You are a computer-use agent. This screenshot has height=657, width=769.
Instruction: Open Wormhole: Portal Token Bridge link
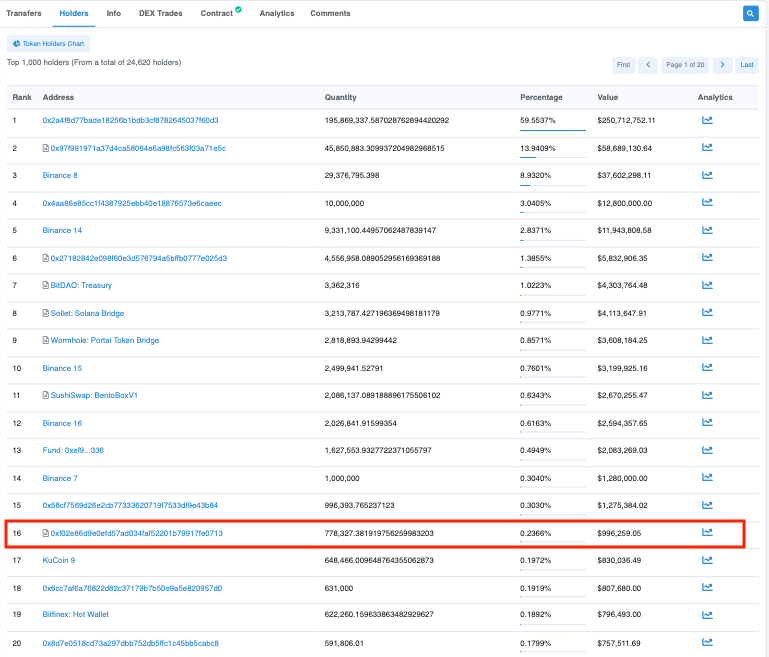[x=105, y=340]
